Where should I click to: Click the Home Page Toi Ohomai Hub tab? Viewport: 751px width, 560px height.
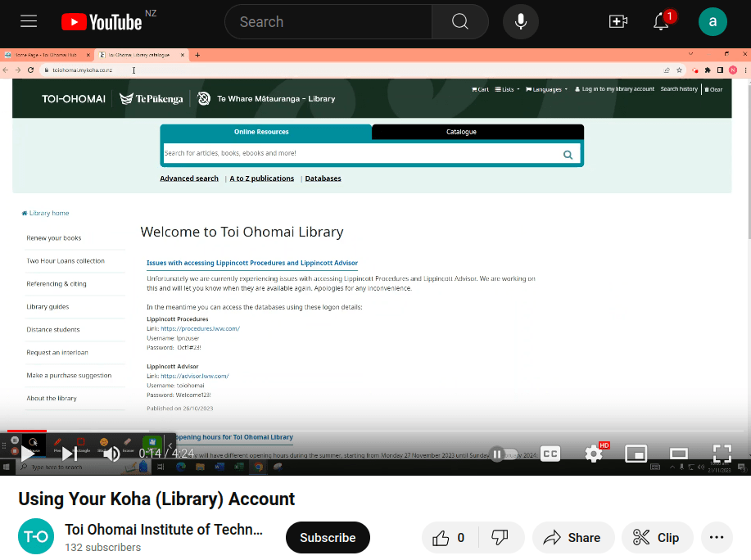point(46,55)
